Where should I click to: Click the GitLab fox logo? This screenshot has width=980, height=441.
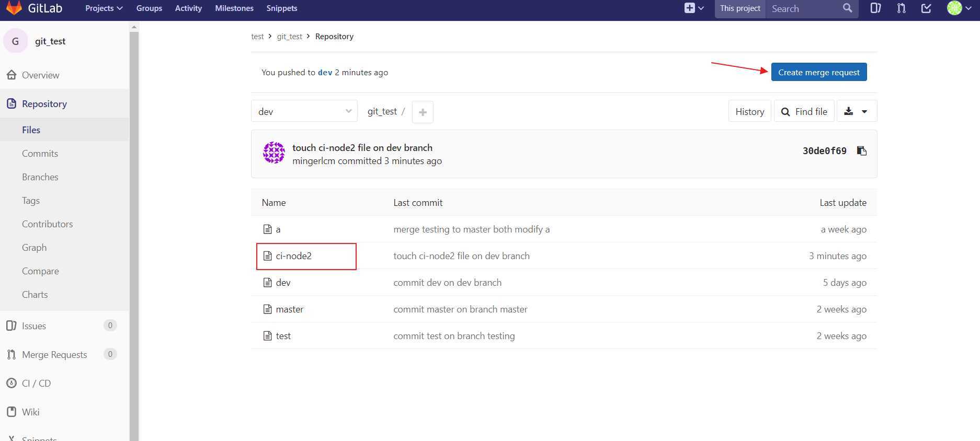(14, 8)
